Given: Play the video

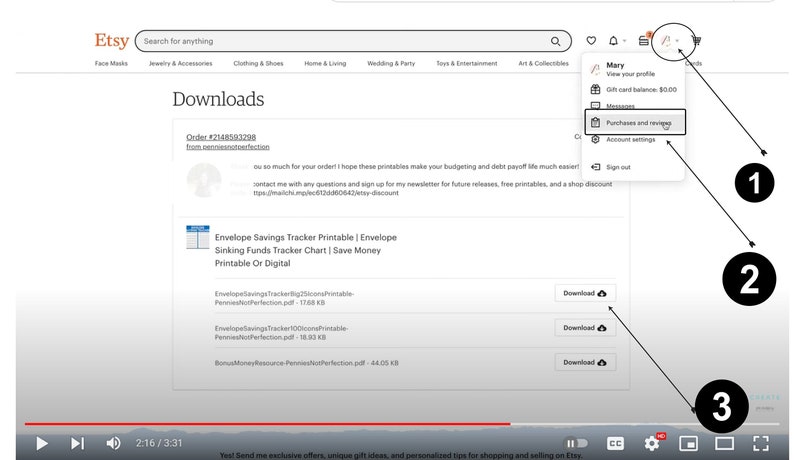Looking at the screenshot, I should [42, 444].
